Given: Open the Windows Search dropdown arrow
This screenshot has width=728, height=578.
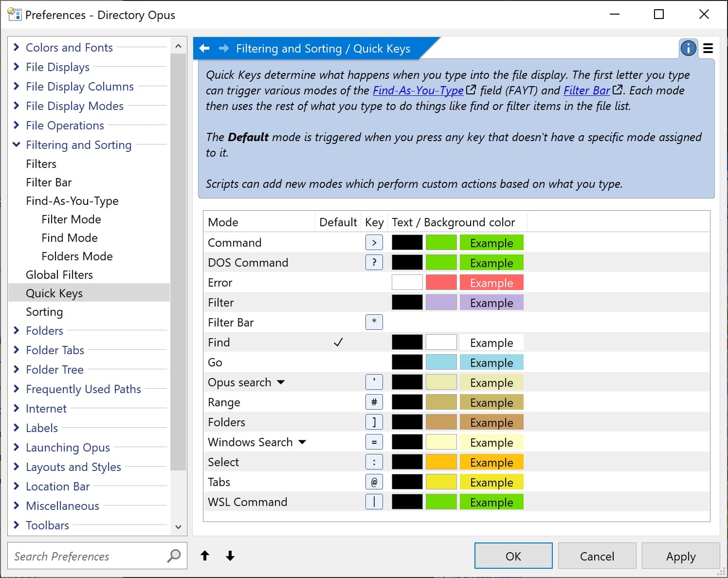Looking at the screenshot, I should (302, 442).
